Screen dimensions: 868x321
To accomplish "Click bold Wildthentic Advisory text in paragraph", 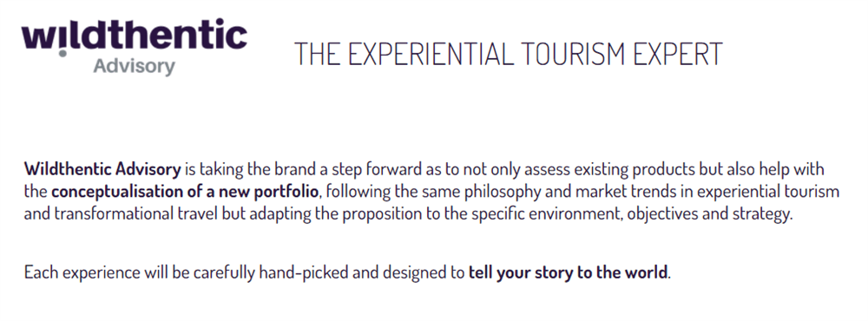I will (x=102, y=169).
